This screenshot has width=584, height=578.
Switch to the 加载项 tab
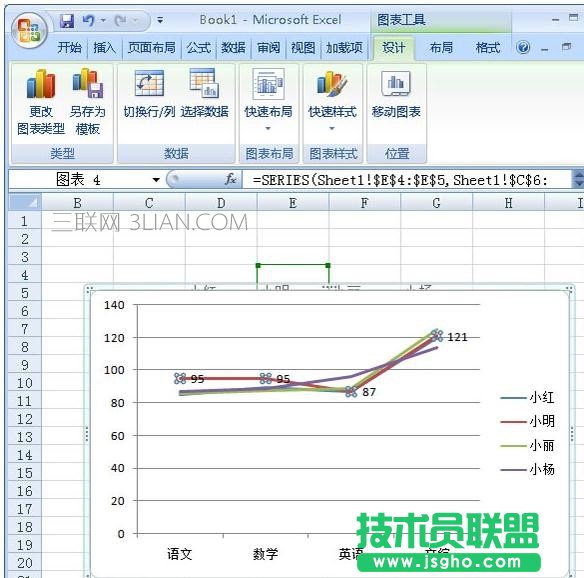coord(344,48)
